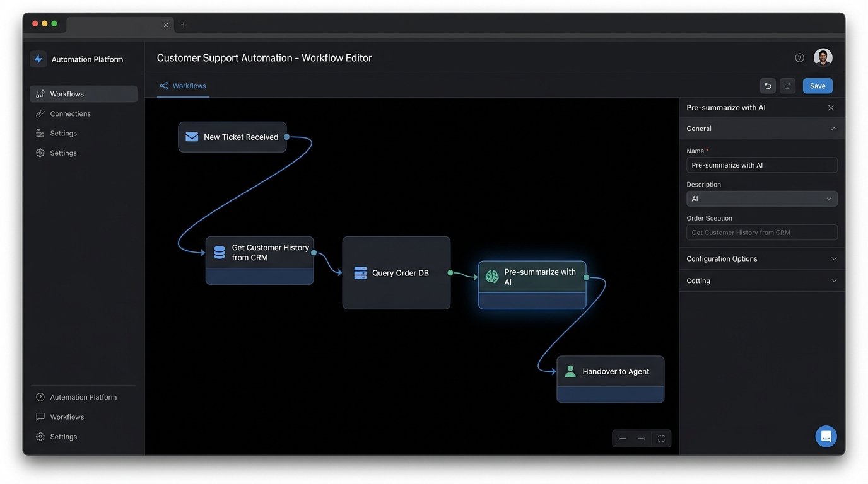Viewport: 868px width, 484px height.
Task: Open Settings from the sidebar
Action: tap(63, 133)
